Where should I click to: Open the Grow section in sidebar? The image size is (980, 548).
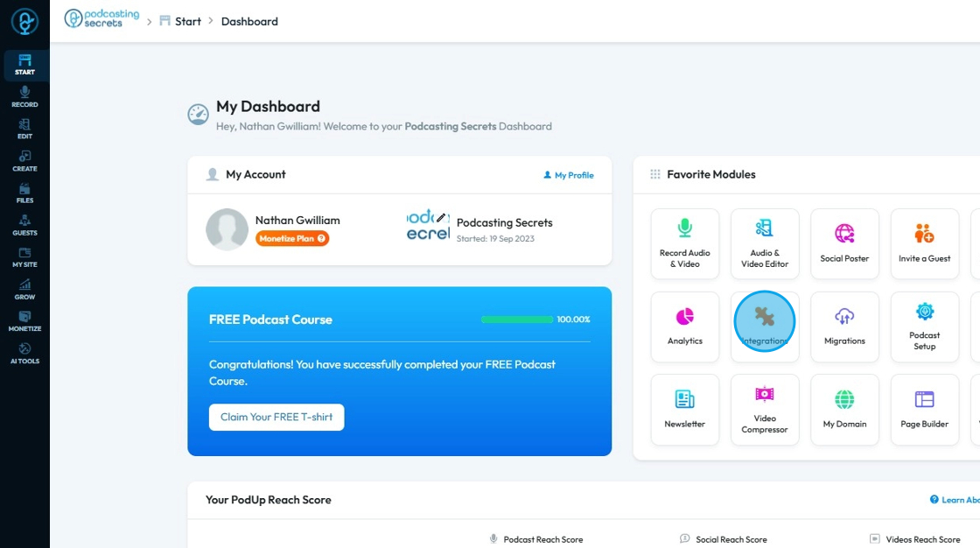point(25,290)
